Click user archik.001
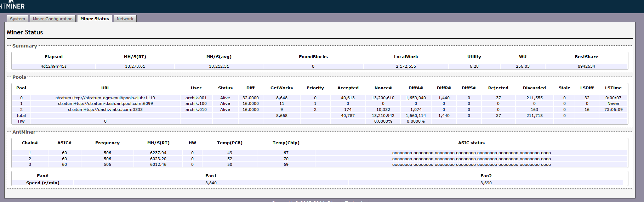644x202 pixels. pyautogui.click(x=196, y=98)
